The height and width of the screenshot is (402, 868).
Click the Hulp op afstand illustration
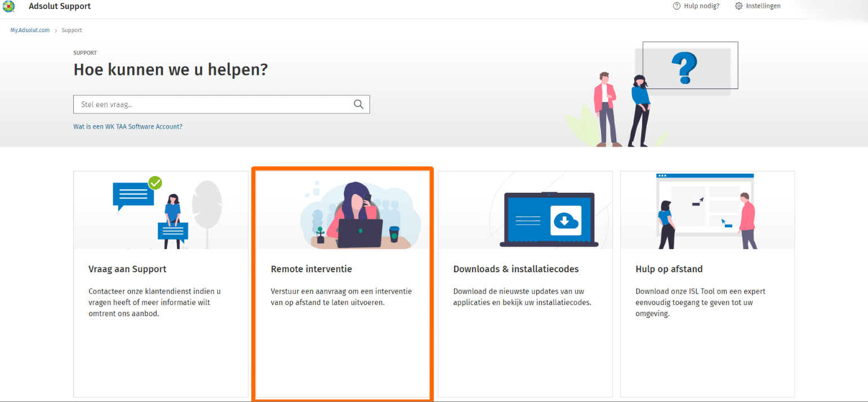tap(707, 211)
